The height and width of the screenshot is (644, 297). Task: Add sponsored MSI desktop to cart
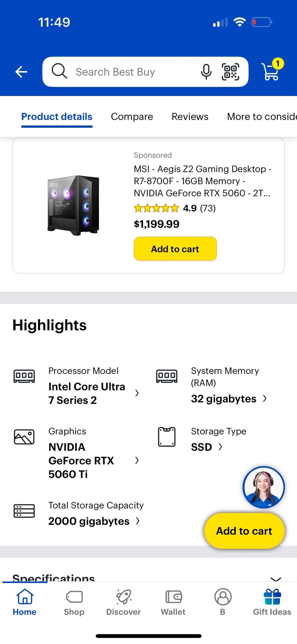point(175,249)
